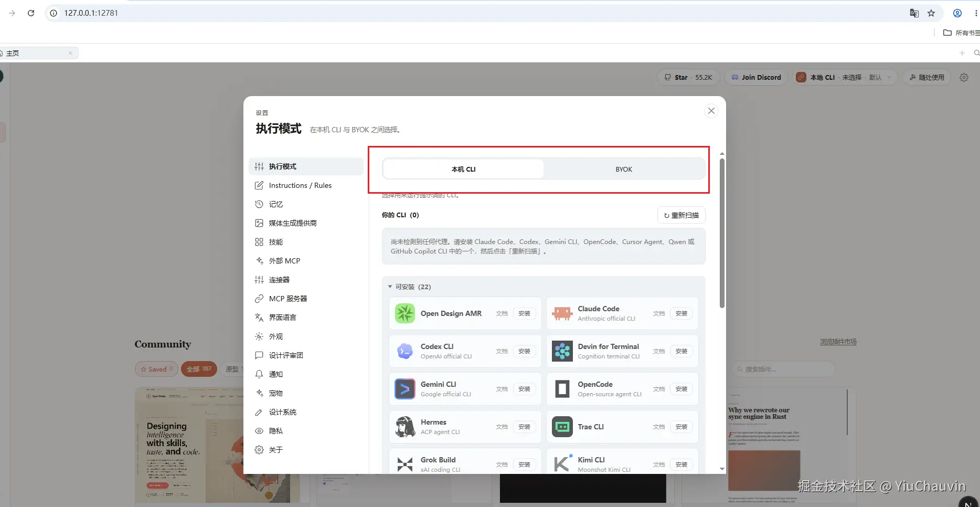
Task: Click the Gemini CLI logo icon
Action: 405,389
